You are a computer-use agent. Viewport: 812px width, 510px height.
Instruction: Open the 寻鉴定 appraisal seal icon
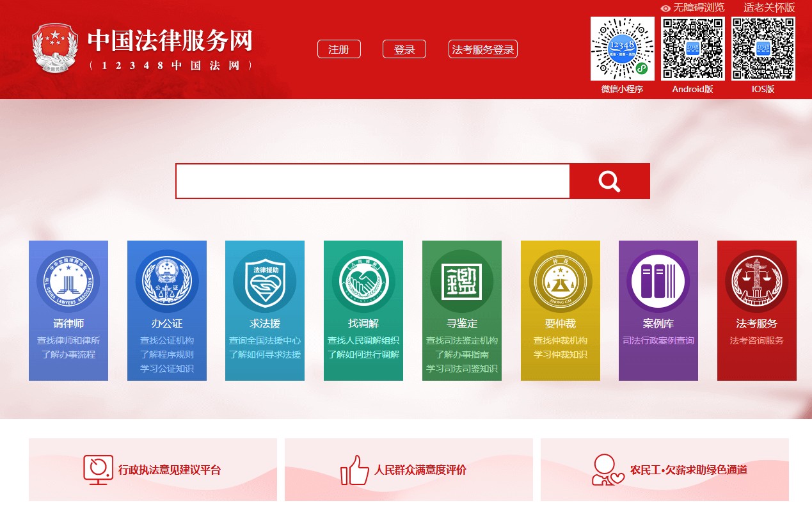click(x=462, y=281)
